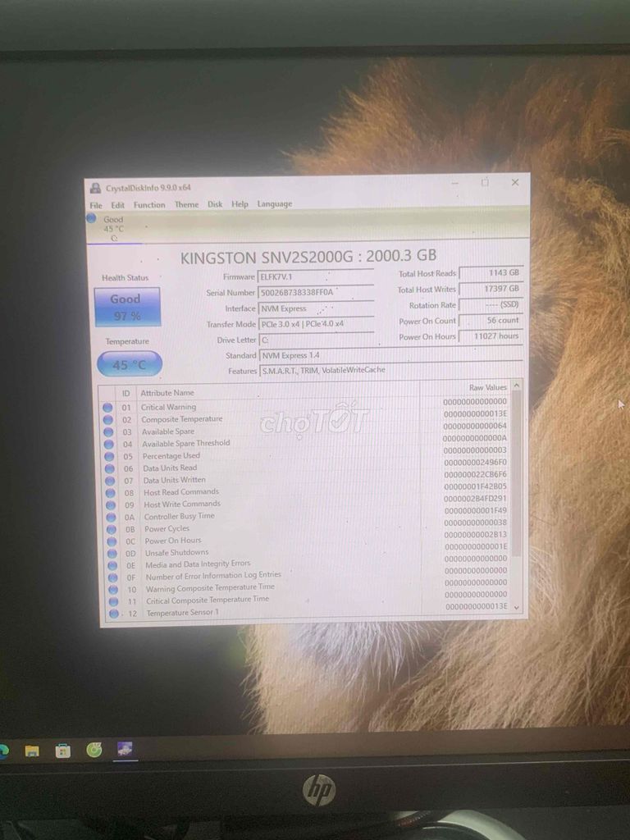Open the Language menu
Viewport: 630px width, 840px height.
click(x=275, y=204)
